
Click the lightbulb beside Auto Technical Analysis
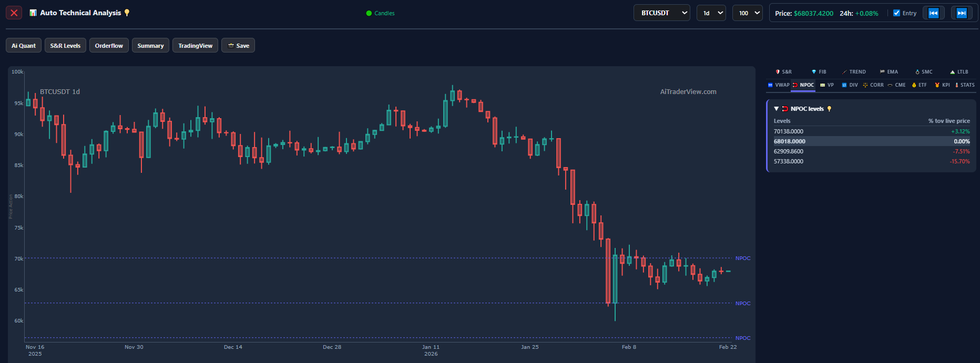click(127, 13)
